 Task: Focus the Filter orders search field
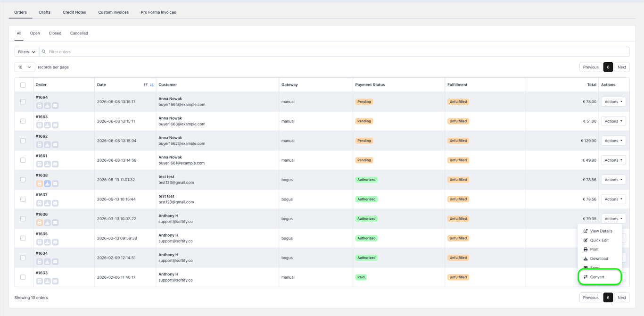(334, 52)
